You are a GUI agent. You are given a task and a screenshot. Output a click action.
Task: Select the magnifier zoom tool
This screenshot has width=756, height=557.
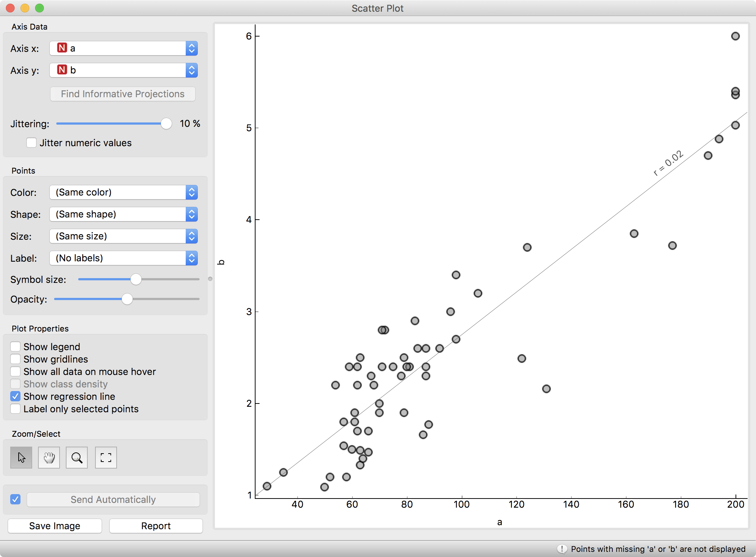[x=77, y=457]
